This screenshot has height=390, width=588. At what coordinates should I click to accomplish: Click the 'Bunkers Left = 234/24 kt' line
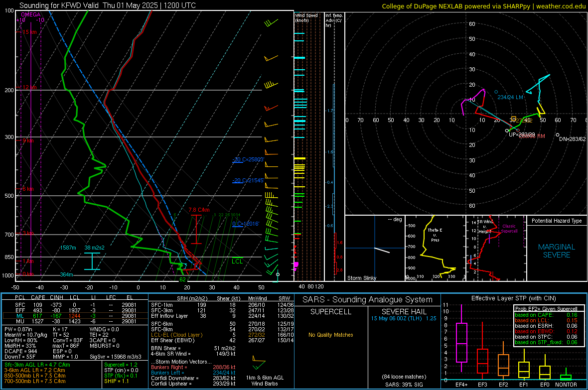coord(193,373)
